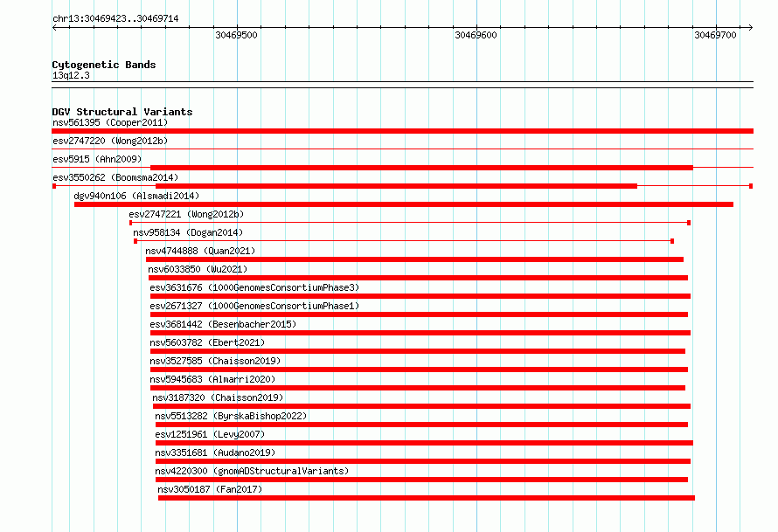Screen dimensions: 778x532
Task: Click the chr13:30469423..30469714 coordinates label
Action: tap(115, 18)
